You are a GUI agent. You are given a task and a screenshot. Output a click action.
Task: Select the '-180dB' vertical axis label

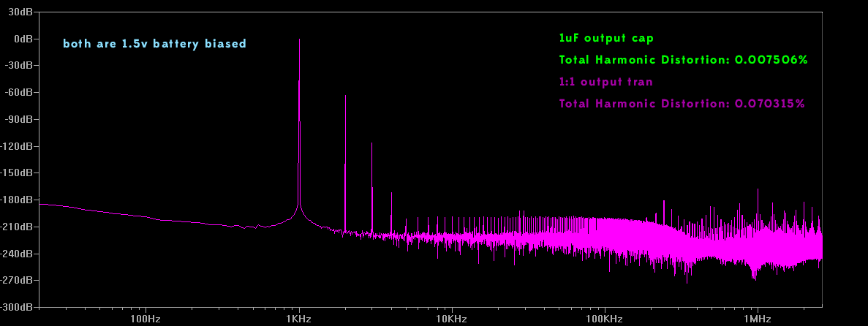pyautogui.click(x=17, y=200)
